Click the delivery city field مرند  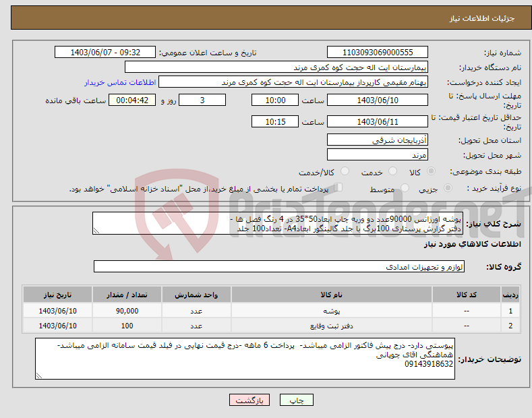[x=378, y=154]
